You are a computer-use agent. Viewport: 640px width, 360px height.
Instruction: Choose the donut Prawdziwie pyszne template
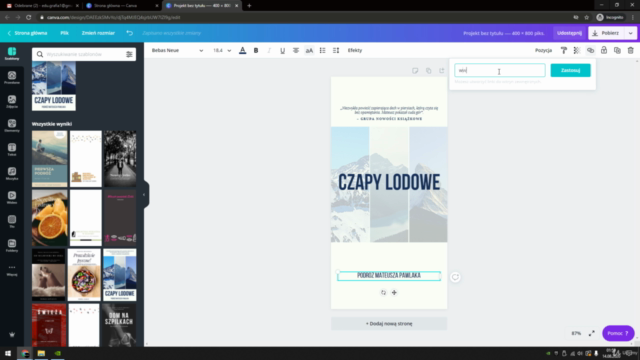point(84,275)
